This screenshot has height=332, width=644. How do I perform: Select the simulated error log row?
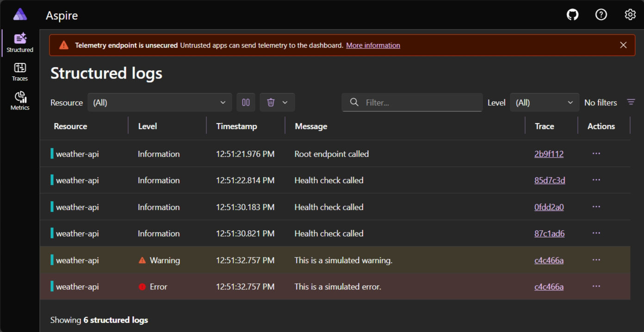324,286
